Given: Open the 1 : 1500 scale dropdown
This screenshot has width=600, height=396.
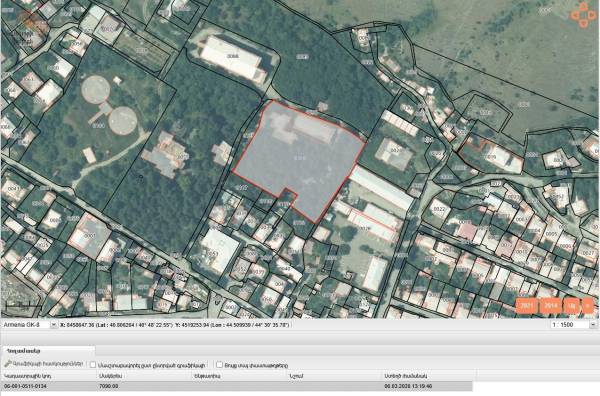Looking at the screenshot, I should pyautogui.click(x=593, y=325).
